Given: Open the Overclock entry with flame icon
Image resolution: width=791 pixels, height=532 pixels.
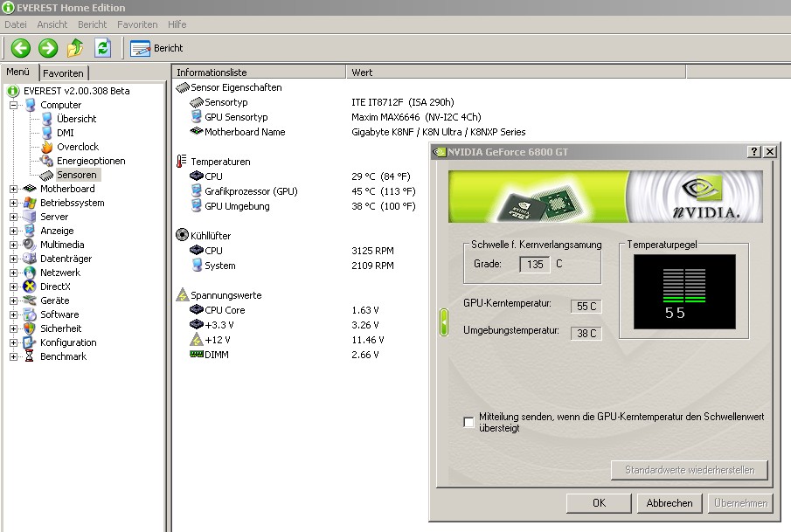Looking at the screenshot, I should point(78,147).
